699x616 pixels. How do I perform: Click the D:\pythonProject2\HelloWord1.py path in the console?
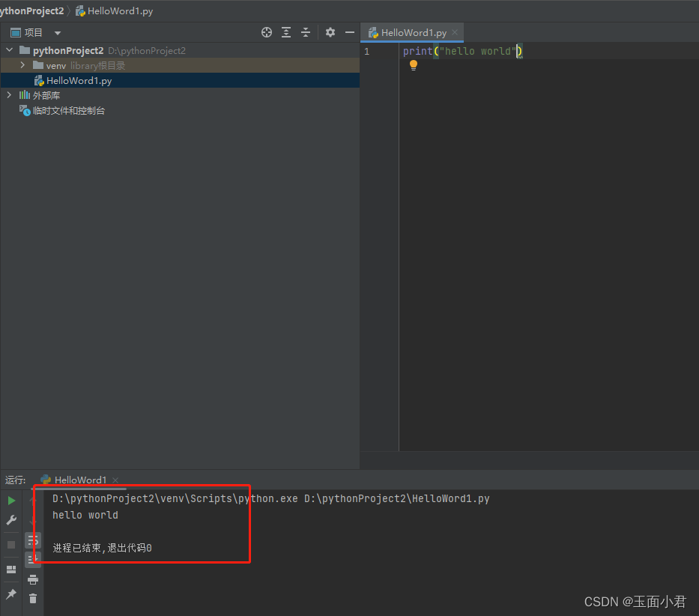(x=397, y=498)
